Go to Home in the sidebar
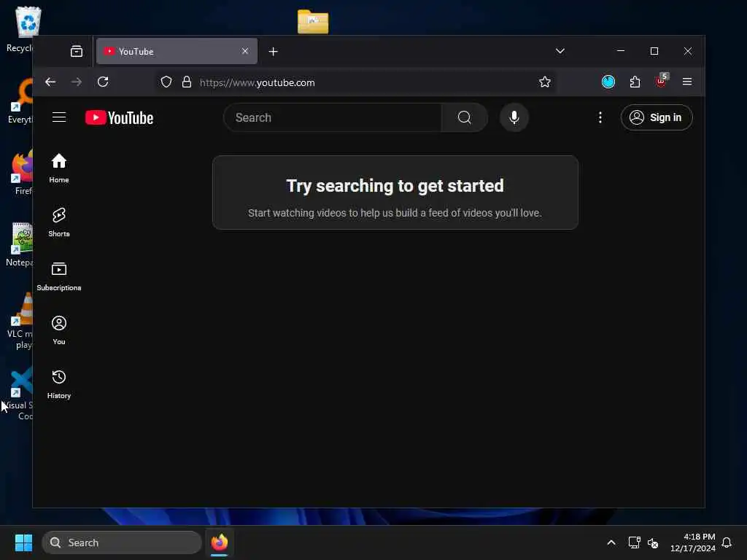747x560 pixels. click(59, 168)
